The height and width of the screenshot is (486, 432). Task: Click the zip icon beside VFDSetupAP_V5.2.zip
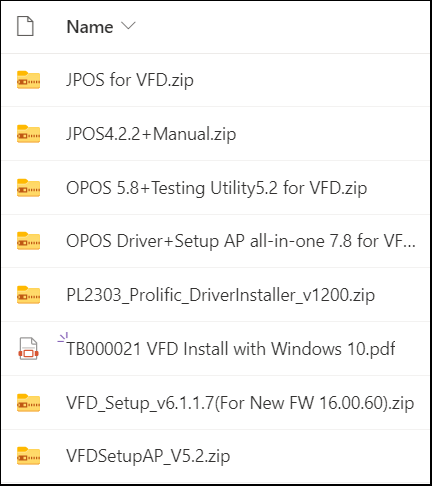(x=28, y=456)
